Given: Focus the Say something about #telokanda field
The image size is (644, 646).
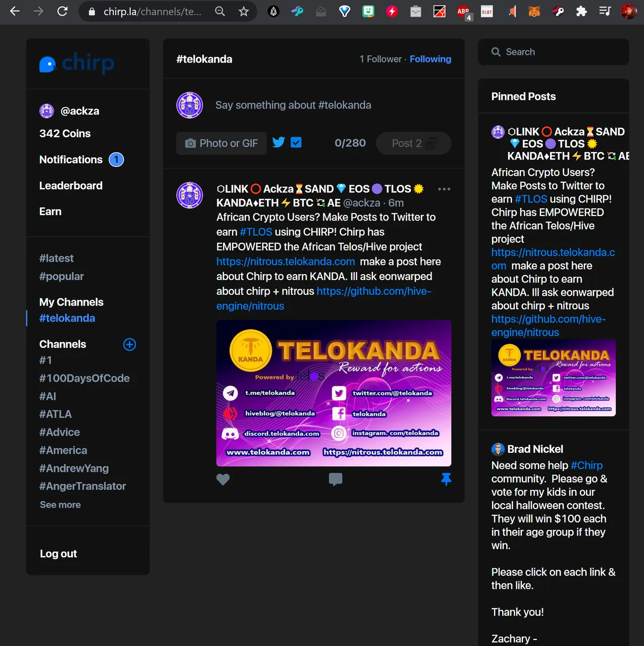Looking at the screenshot, I should (x=293, y=105).
